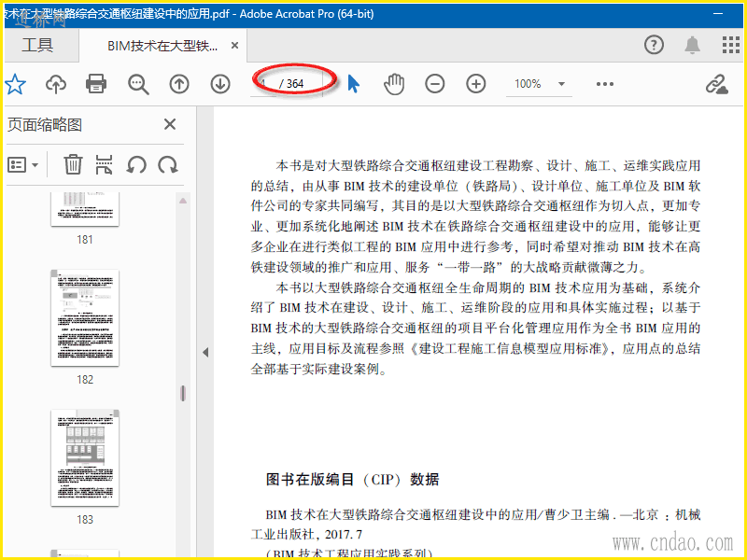
Task: Open the apps grid launcher
Action: tap(731, 45)
